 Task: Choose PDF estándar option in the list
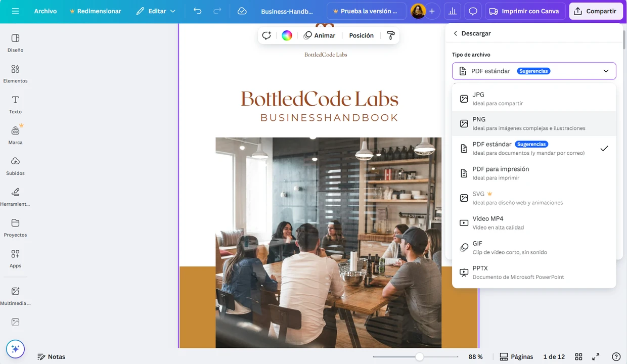[534, 148]
